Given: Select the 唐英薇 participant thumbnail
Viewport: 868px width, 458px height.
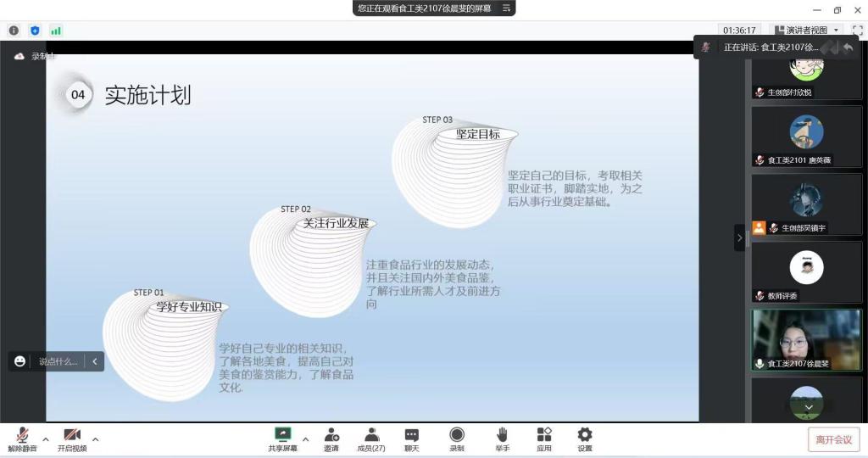Looking at the screenshot, I should [805, 140].
